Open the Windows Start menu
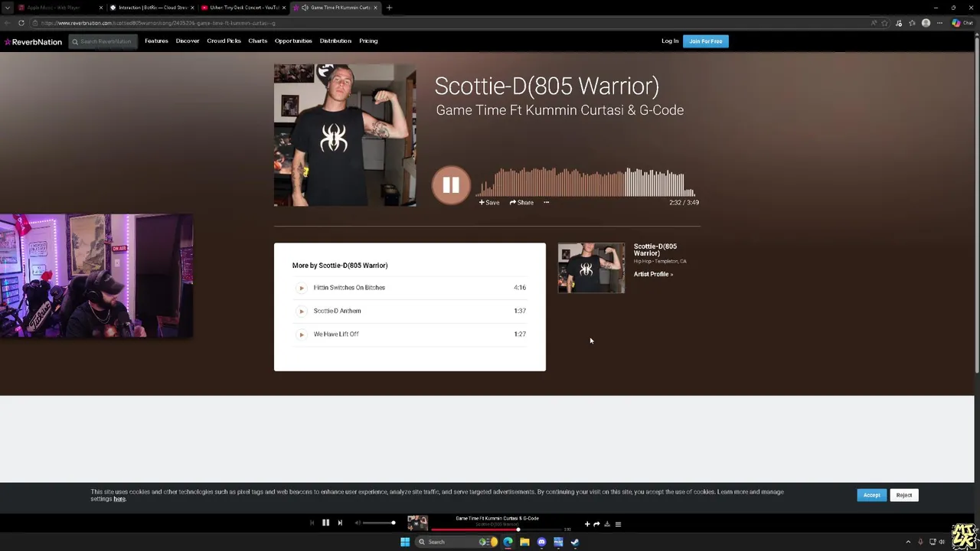The height and width of the screenshot is (551, 980). click(405, 542)
